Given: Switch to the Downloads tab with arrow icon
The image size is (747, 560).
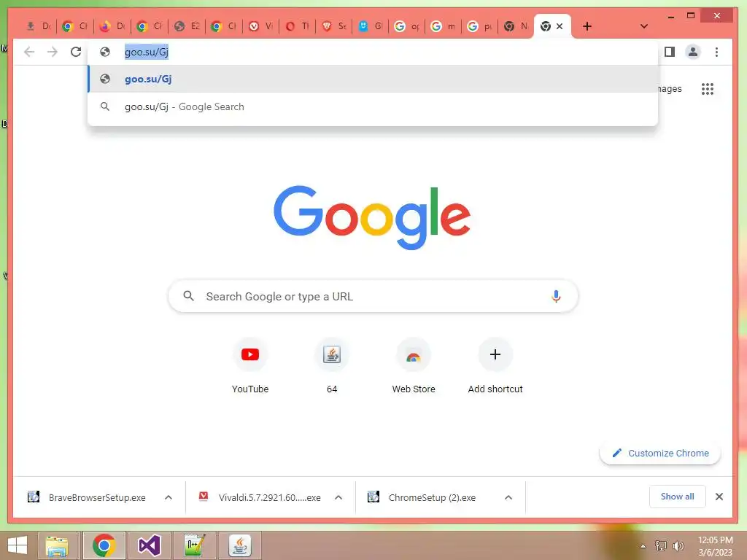Looking at the screenshot, I should (x=38, y=26).
